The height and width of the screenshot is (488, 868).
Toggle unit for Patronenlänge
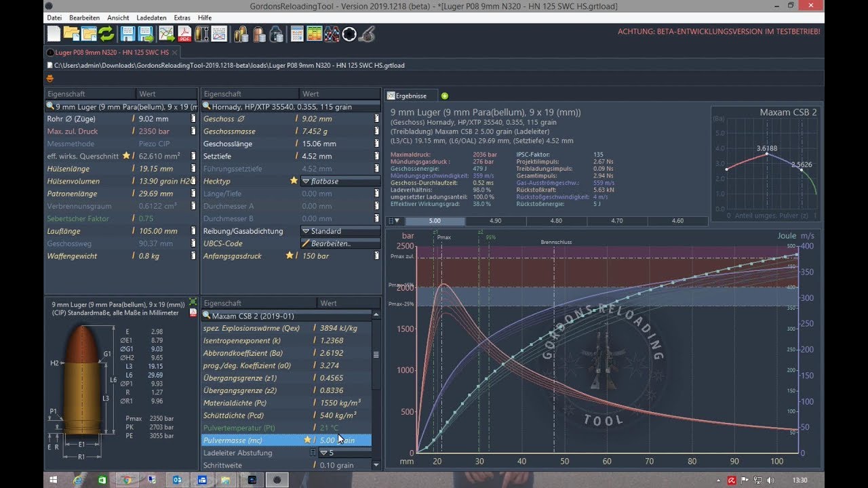[x=193, y=193]
